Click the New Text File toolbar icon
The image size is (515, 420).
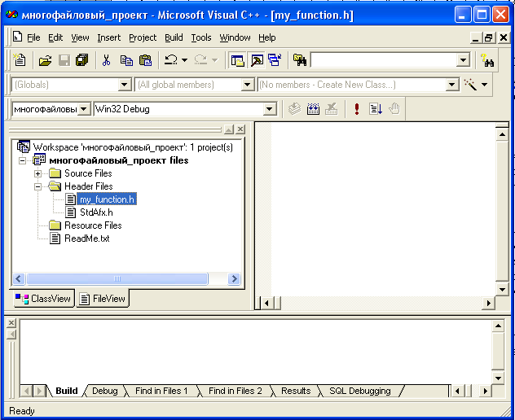click(20, 60)
